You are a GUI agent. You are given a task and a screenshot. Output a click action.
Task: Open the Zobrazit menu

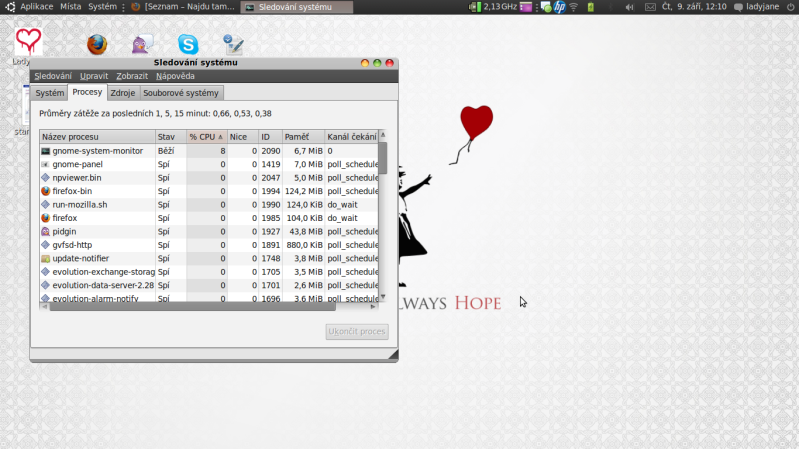click(132, 76)
